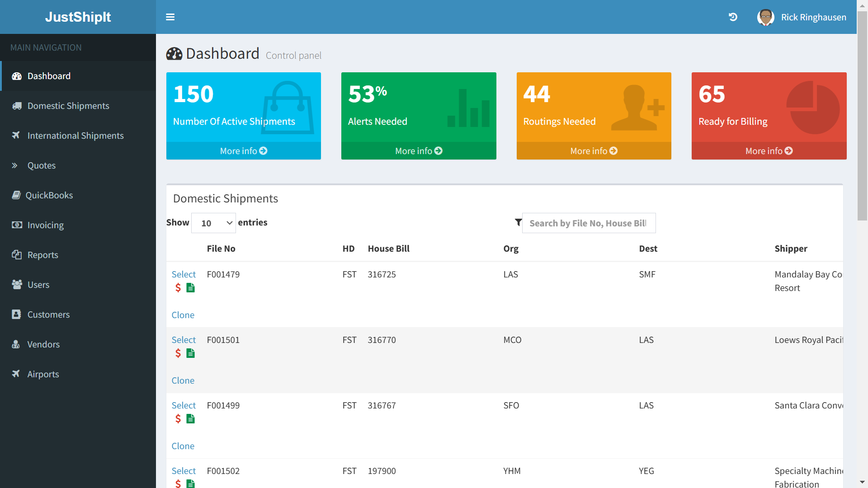Click the filter funnel icon
Viewport: 868px width, 488px height.
coord(519,222)
